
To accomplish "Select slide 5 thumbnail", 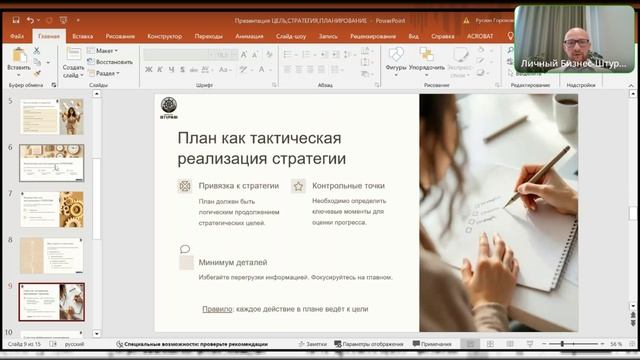I will tap(51, 117).
